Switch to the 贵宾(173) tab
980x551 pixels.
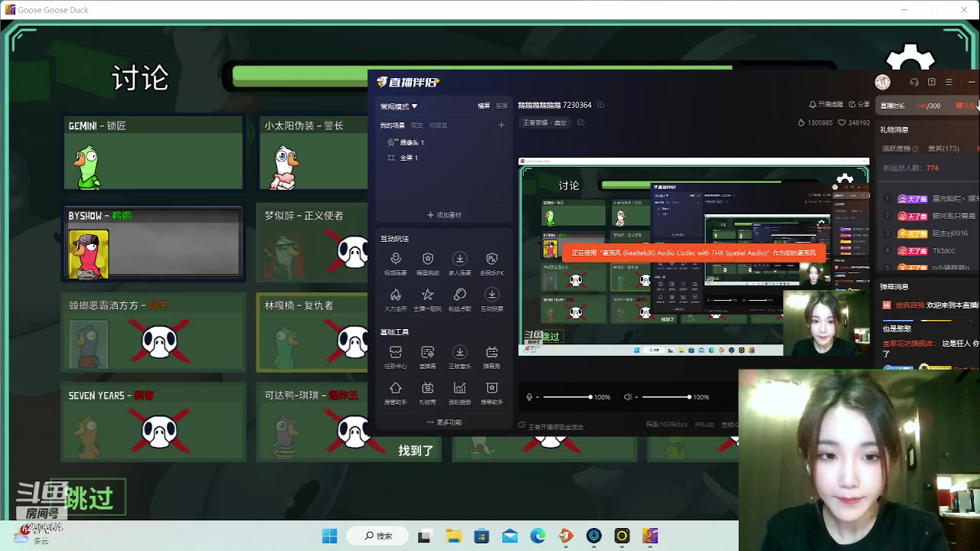click(x=943, y=148)
